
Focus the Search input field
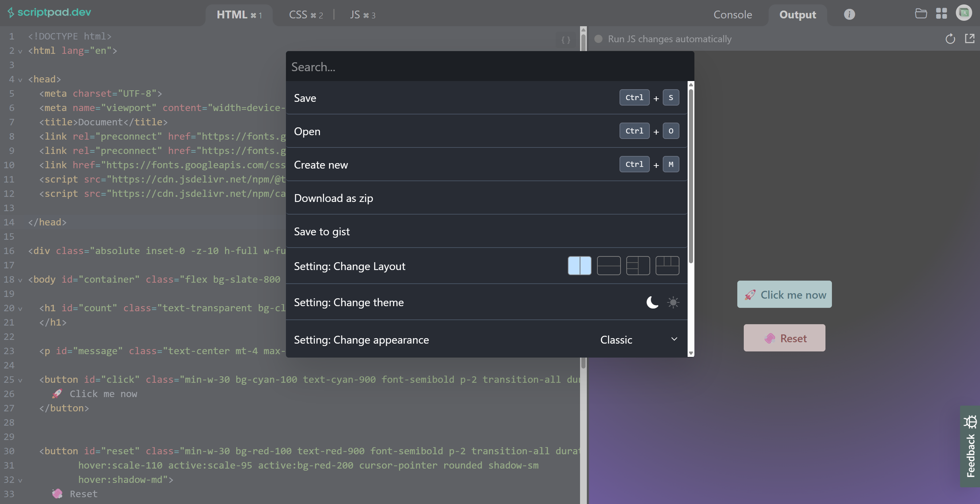click(x=489, y=67)
